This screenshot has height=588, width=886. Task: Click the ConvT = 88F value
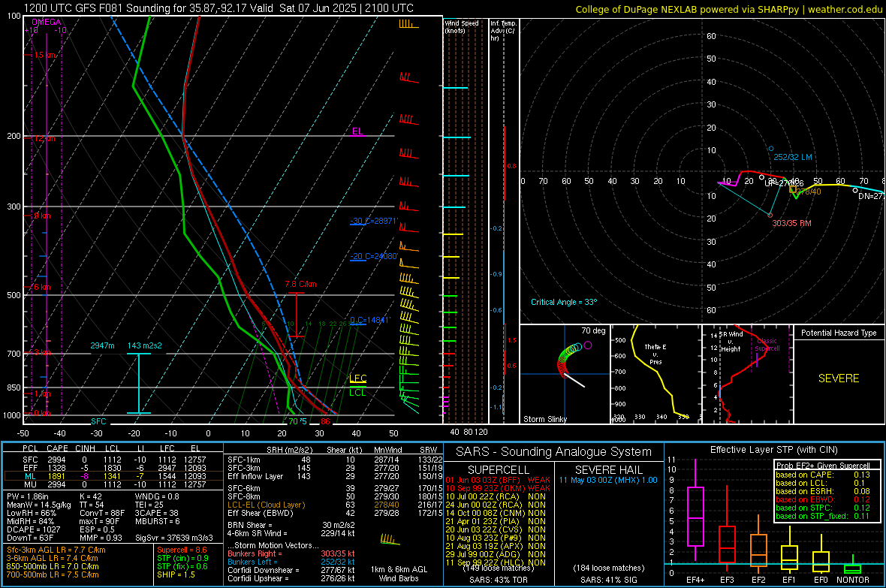(x=101, y=513)
